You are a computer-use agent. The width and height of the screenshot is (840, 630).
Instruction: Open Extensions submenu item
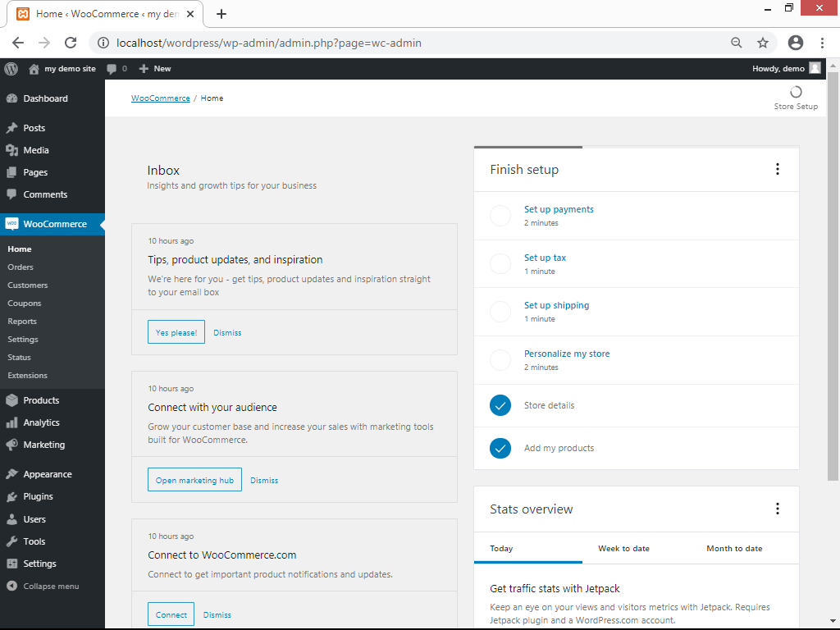point(27,376)
